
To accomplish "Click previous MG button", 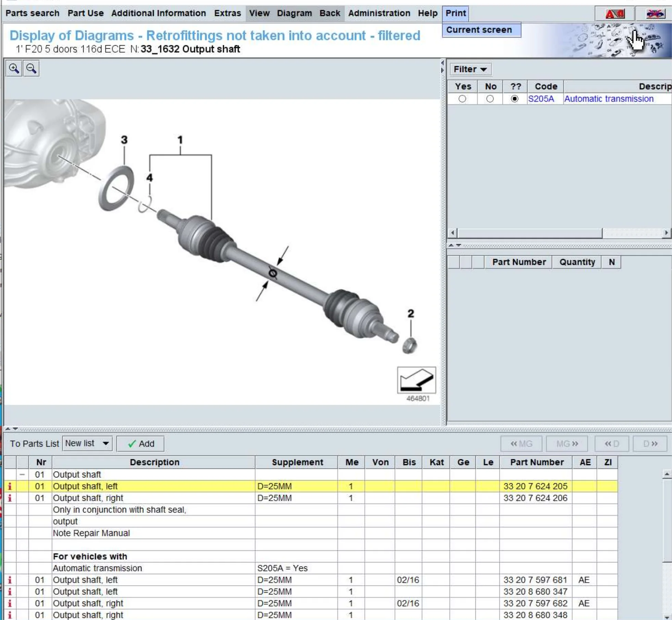I will click(521, 444).
